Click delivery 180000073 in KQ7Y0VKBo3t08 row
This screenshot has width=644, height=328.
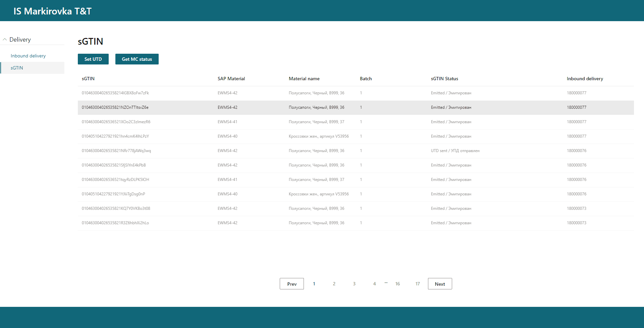pyautogui.click(x=577, y=208)
